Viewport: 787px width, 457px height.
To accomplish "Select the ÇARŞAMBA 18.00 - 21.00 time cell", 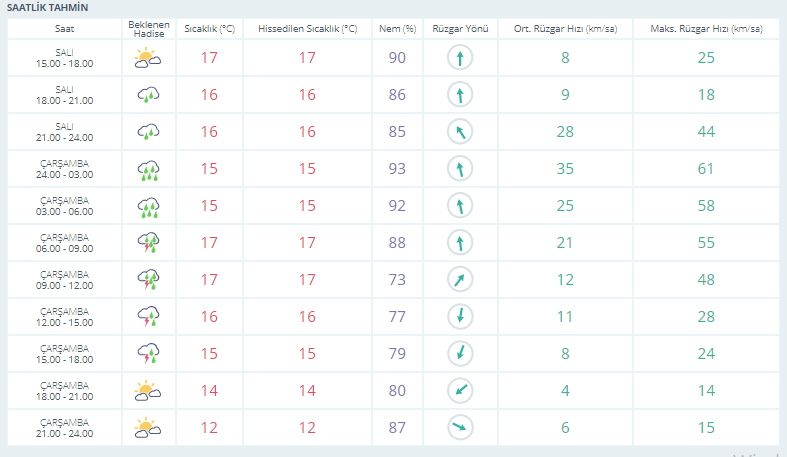I will (x=64, y=391).
